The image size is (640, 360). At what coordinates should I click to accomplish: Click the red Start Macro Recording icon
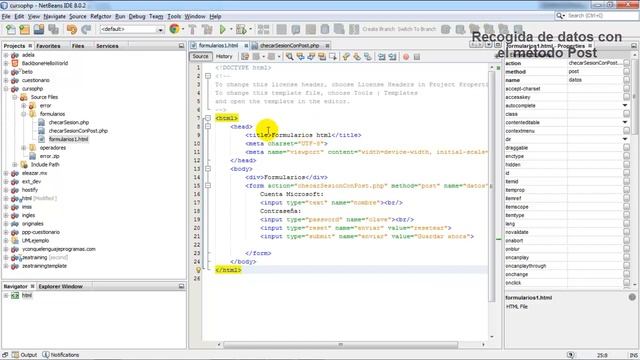[406, 57]
